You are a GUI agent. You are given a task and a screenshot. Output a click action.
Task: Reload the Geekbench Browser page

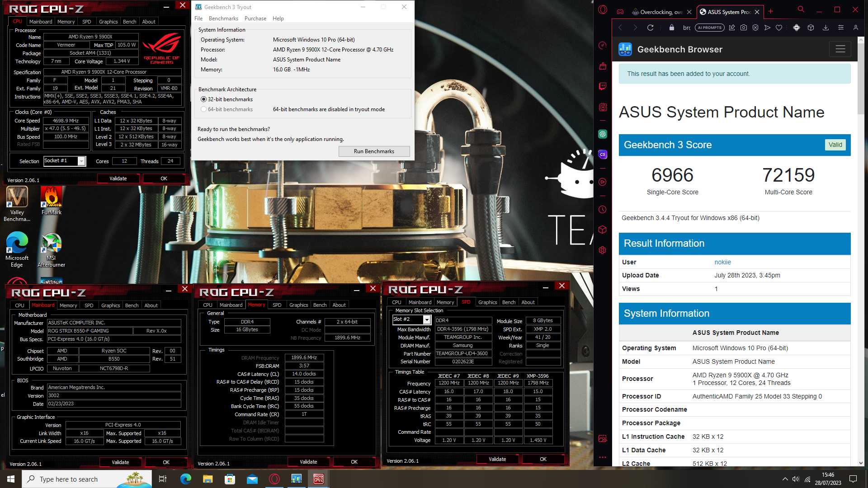click(x=650, y=28)
